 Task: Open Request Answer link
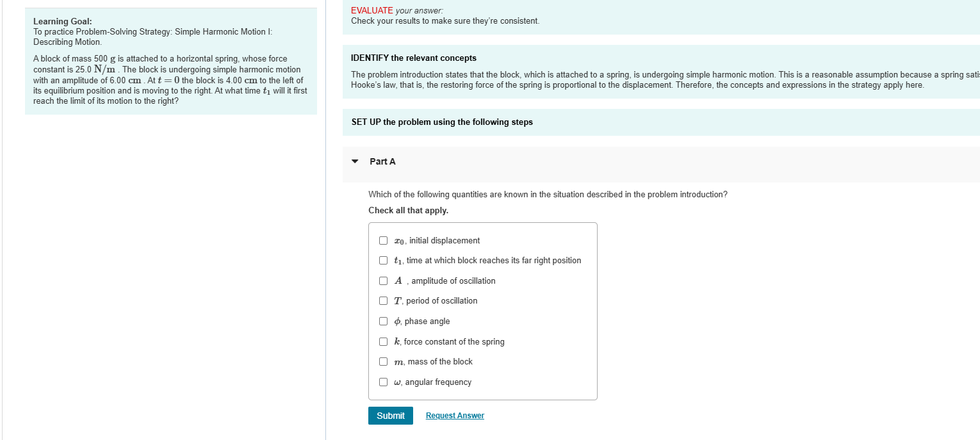(455, 415)
